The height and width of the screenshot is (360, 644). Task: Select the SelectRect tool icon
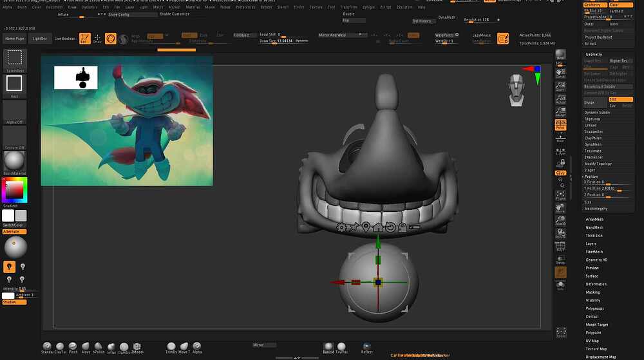coord(15,60)
